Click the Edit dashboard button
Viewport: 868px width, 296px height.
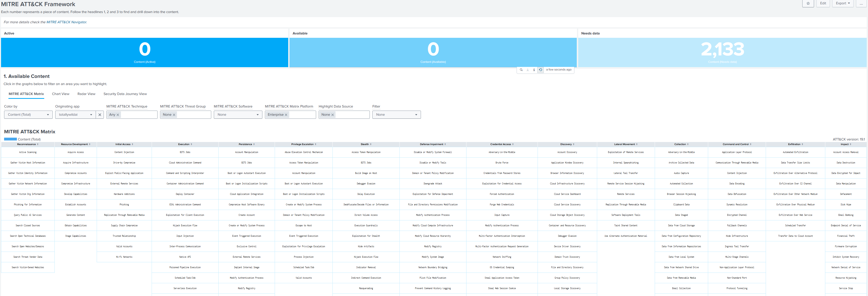823,3
